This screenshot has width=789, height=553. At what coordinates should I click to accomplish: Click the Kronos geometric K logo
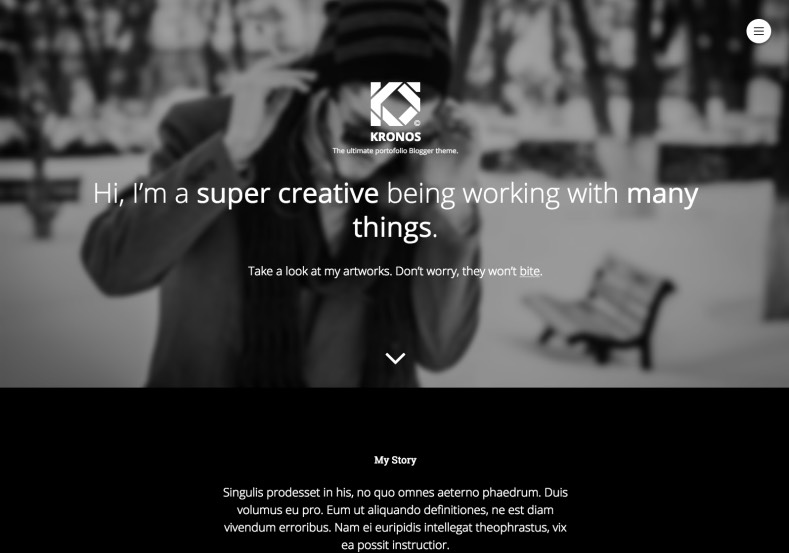pyautogui.click(x=395, y=104)
